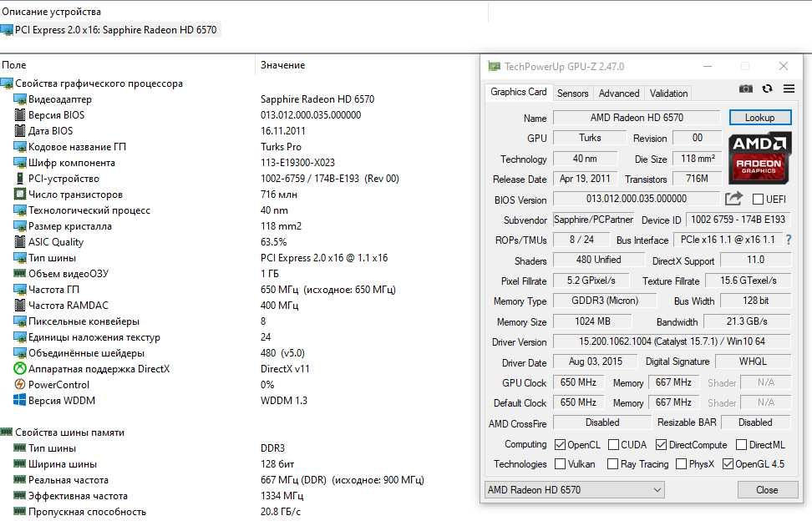Viewport: 812px width, 531px height.
Task: Click the Driver Version field
Action: click(x=672, y=341)
